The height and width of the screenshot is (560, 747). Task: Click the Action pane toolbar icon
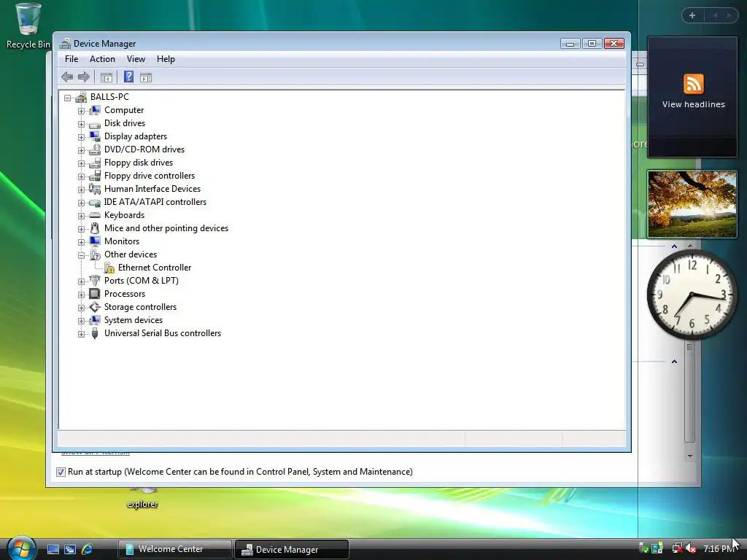click(146, 77)
